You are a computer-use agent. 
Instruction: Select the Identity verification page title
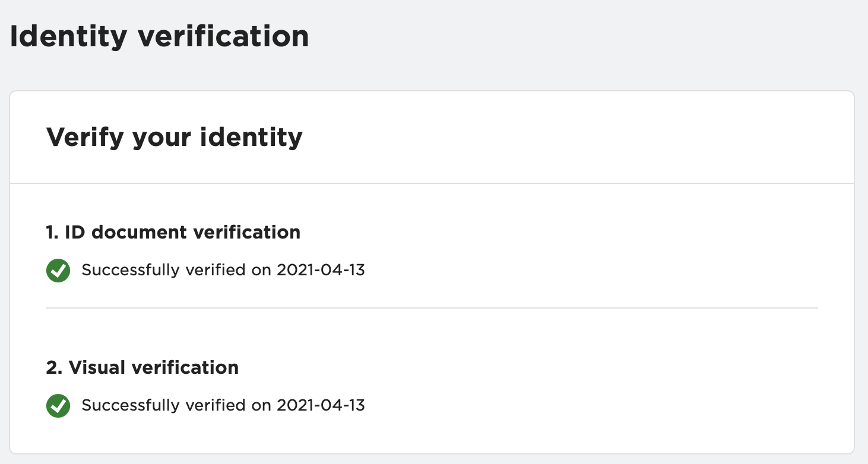click(x=160, y=37)
